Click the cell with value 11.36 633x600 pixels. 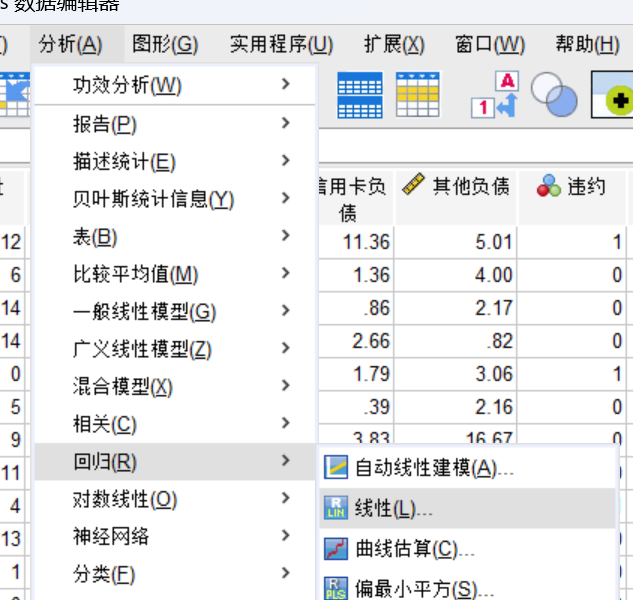pos(355,242)
